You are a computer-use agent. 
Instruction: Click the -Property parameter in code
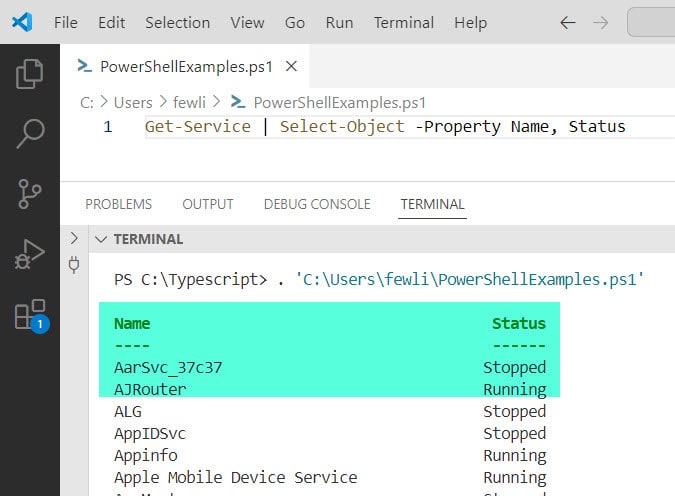458,127
